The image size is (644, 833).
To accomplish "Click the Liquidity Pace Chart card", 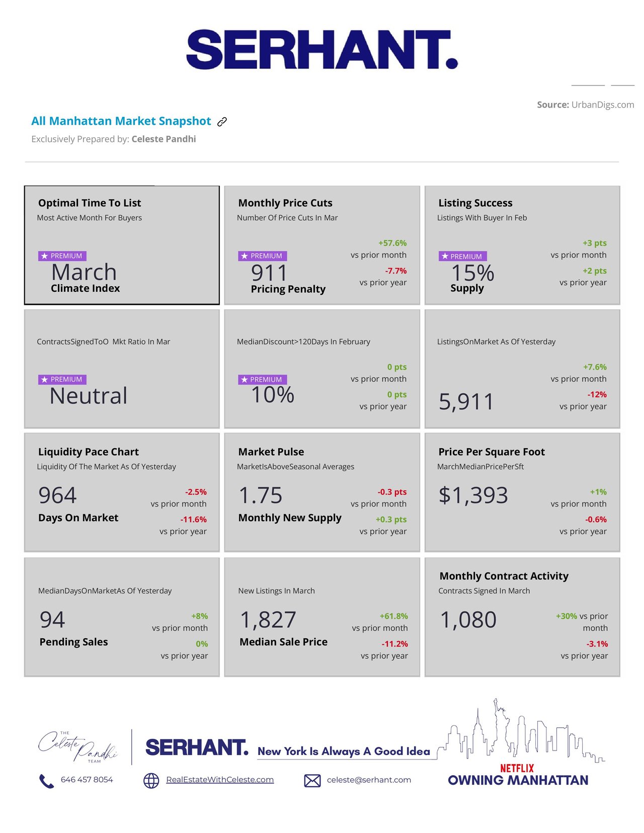I will point(122,492).
